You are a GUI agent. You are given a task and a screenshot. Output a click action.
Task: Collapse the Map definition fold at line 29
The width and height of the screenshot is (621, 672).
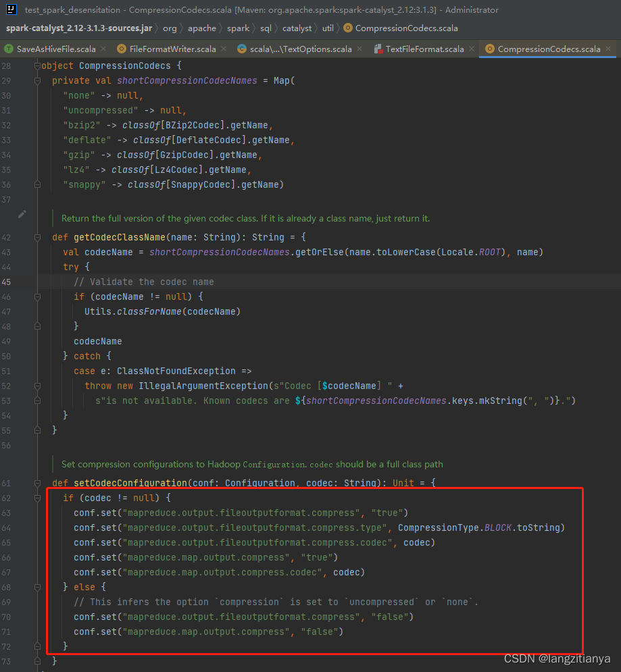coord(38,80)
